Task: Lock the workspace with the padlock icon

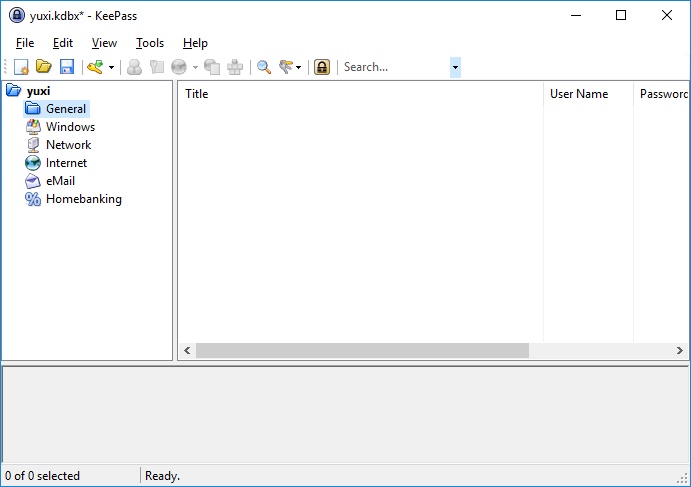Action: coord(322,67)
